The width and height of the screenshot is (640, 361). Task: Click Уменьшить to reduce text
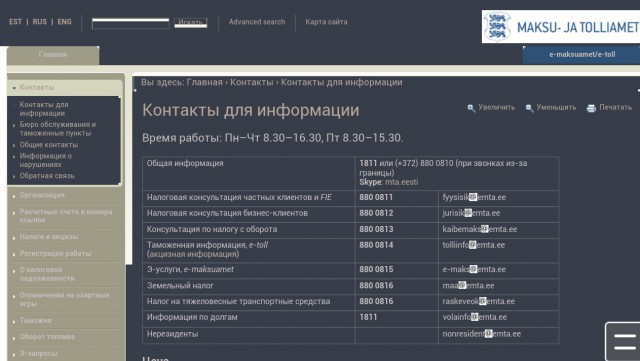click(556, 107)
